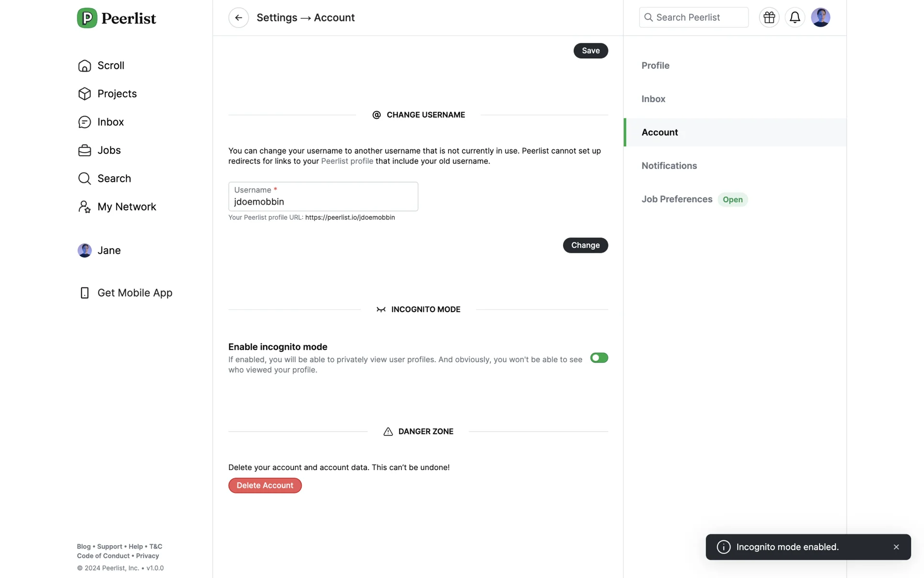Switch to Profile settings tab
The image size is (924, 578).
[655, 66]
